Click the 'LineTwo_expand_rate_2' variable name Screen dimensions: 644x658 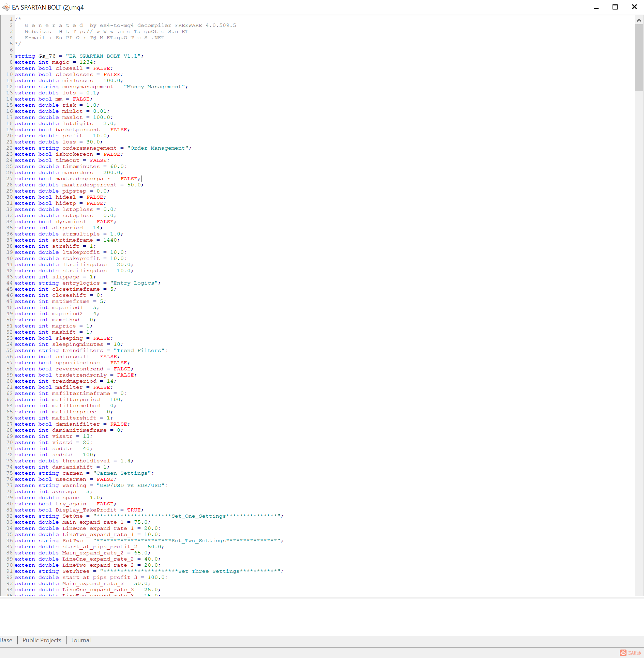[x=98, y=565]
